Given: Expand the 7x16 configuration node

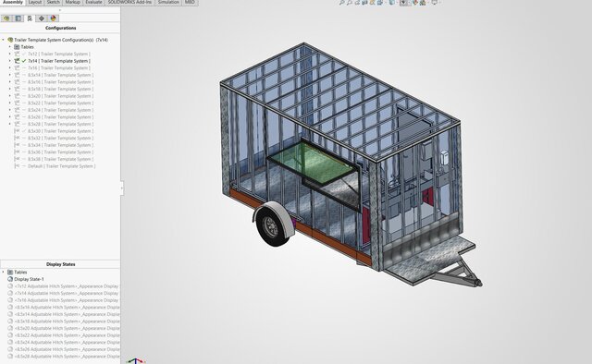Looking at the screenshot, I should click(10, 67).
